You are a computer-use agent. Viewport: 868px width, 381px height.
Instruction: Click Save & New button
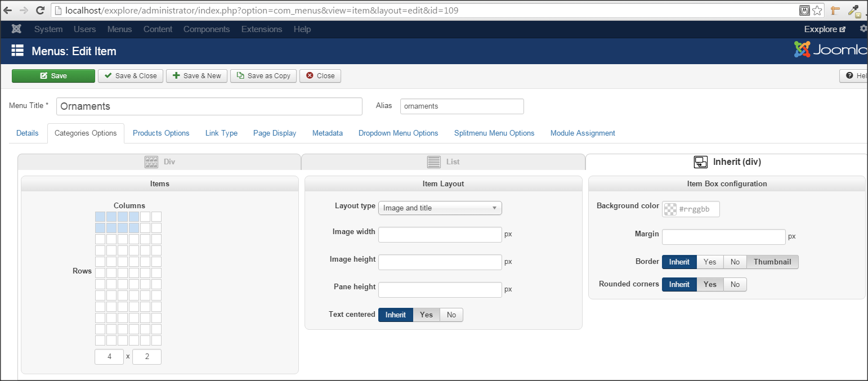(x=196, y=76)
